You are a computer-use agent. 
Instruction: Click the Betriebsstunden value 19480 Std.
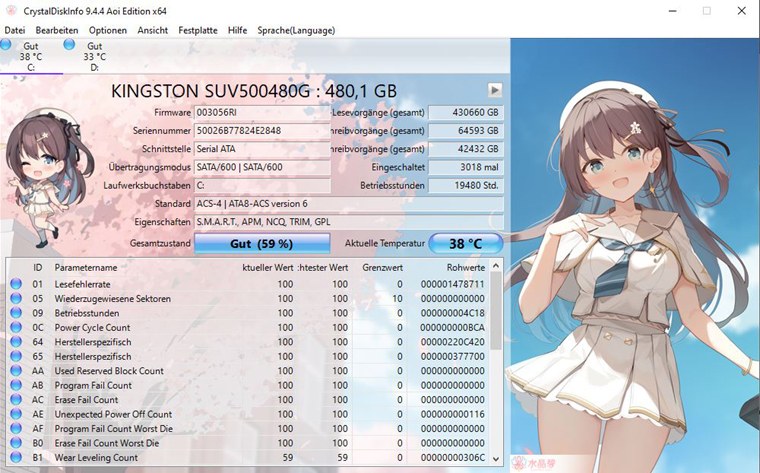tap(466, 186)
